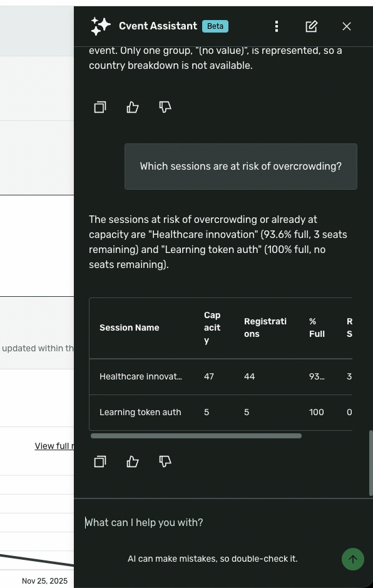Click the 'Cvent Assistant' title
Image resolution: width=373 pixels, height=588 pixels.
pyautogui.click(x=158, y=26)
